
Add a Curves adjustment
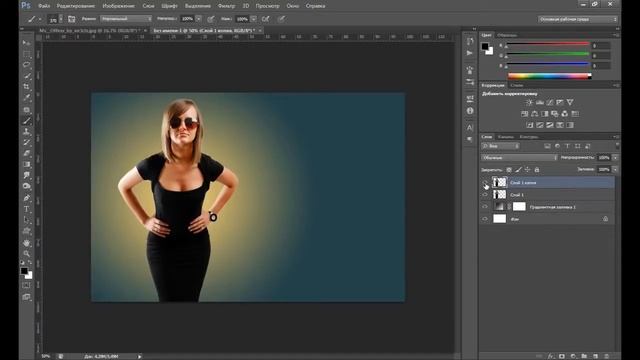(x=550, y=102)
